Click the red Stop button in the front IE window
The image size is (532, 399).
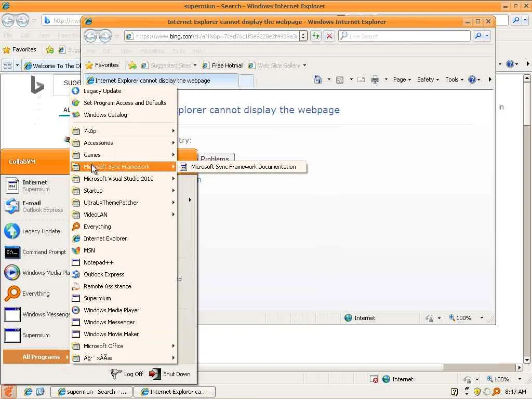329,36
